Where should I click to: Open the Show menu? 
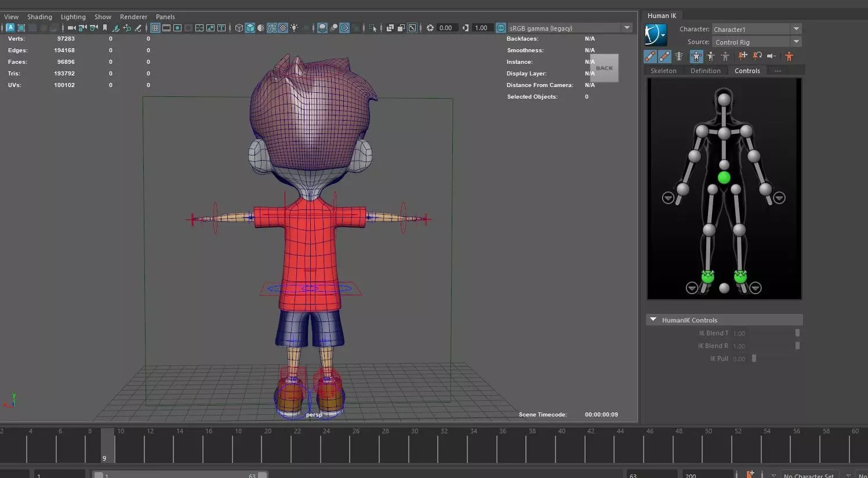point(103,17)
